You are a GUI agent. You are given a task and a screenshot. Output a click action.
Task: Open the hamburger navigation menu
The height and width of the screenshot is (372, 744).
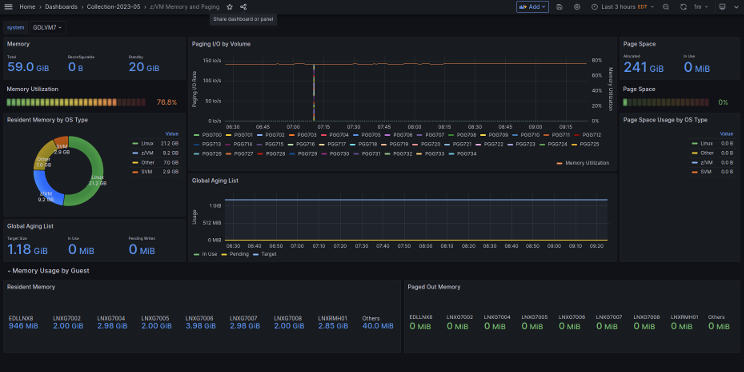(8, 7)
